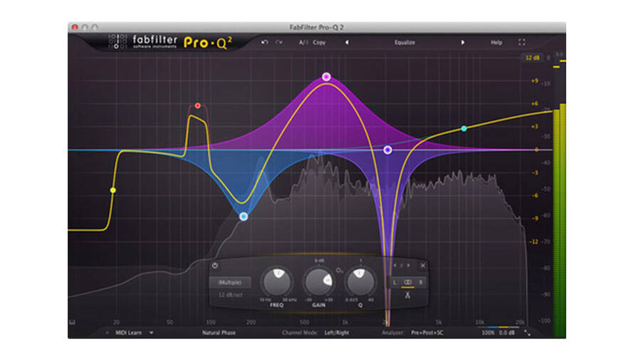
Task: Select the red band-pass EQ node
Action: tap(197, 105)
